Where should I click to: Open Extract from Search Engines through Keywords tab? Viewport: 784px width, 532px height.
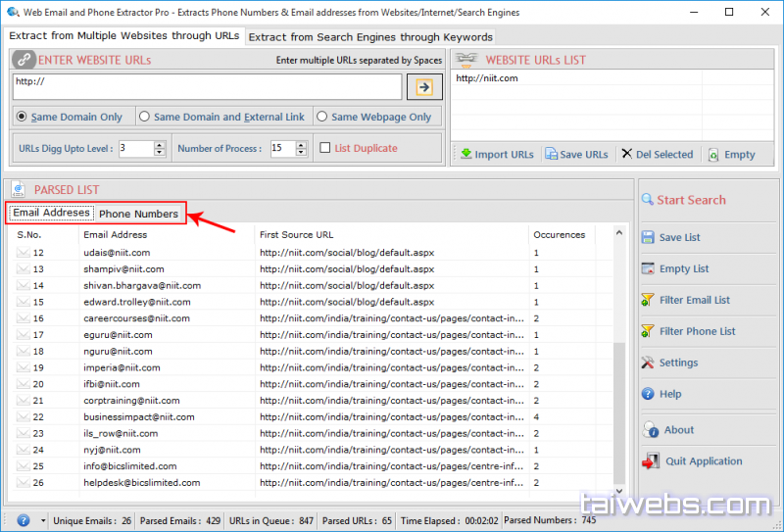(370, 37)
